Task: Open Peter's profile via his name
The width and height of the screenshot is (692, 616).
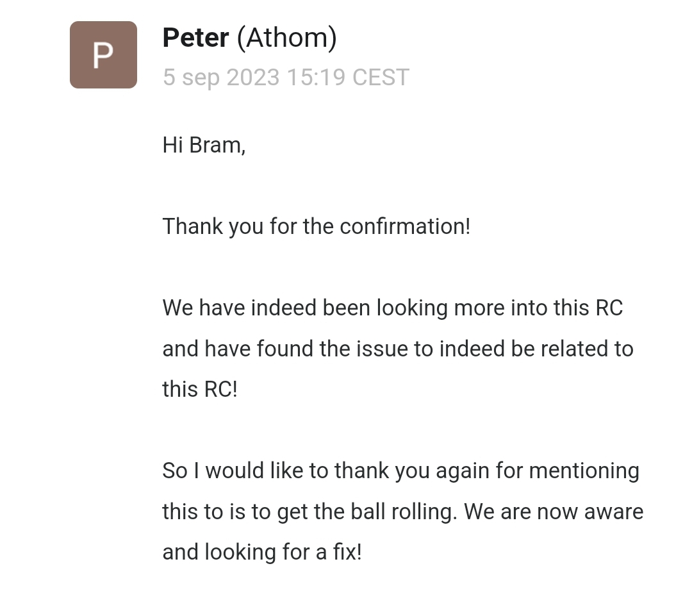Action: click(x=195, y=38)
